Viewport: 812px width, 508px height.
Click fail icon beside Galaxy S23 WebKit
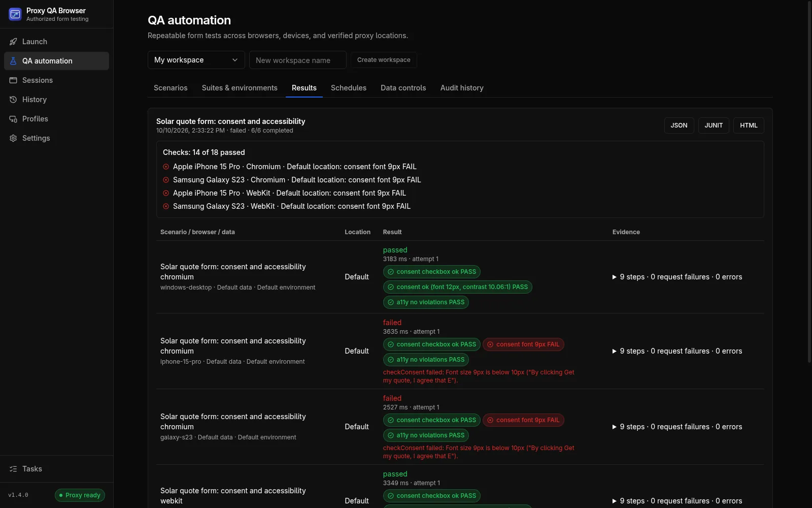[x=166, y=206]
